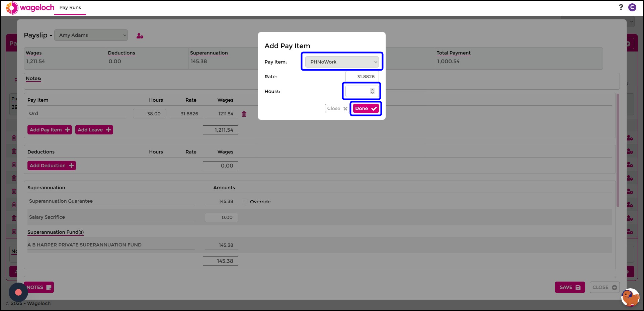Open the help question mark icon
Viewport: 644px width, 311px height.
pos(621,7)
